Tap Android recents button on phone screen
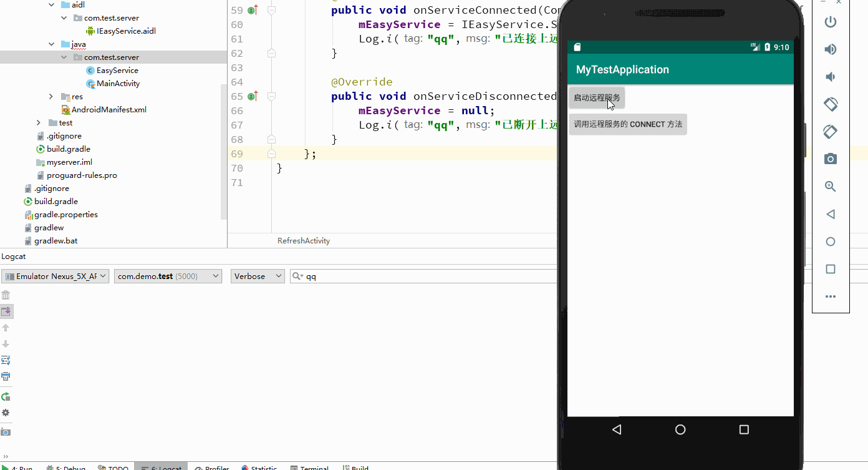Viewport: 868px width, 470px height. pos(744,429)
